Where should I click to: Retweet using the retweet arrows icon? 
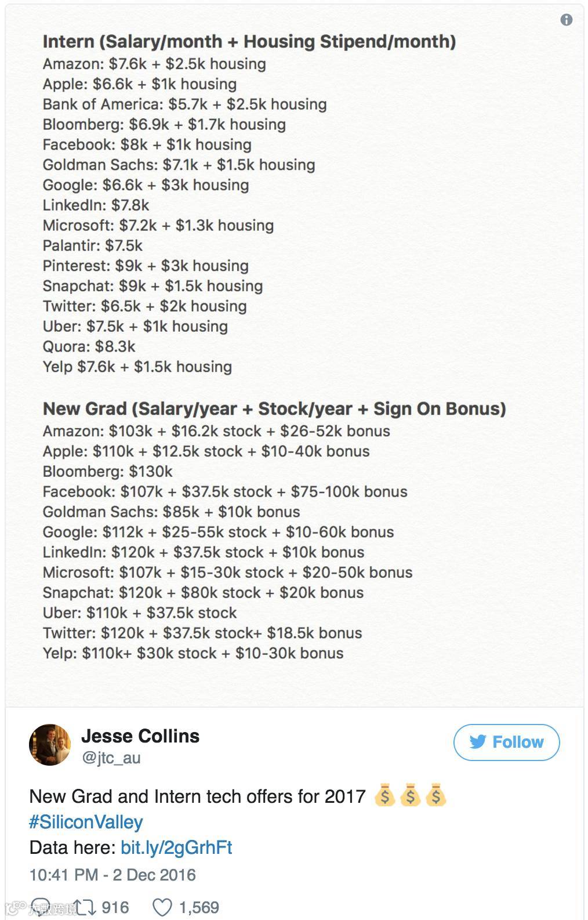point(86,907)
